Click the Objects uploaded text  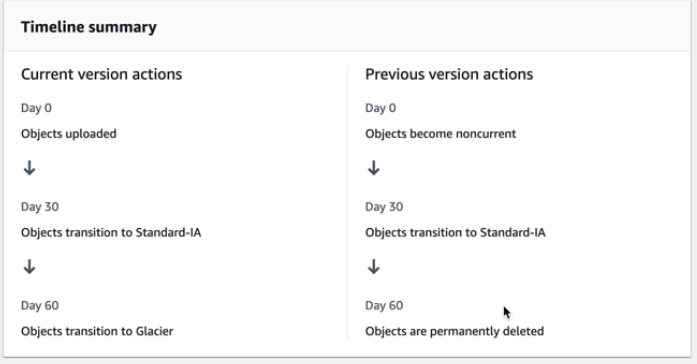[x=69, y=134]
